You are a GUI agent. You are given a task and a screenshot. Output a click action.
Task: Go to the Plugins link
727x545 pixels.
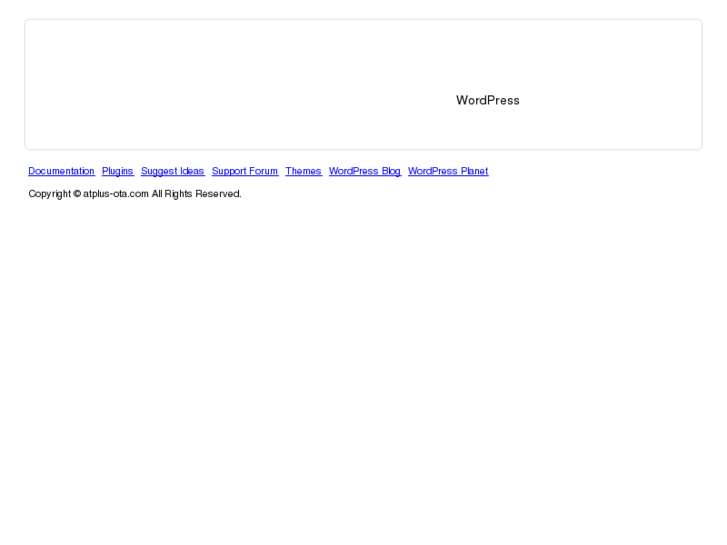tap(118, 171)
